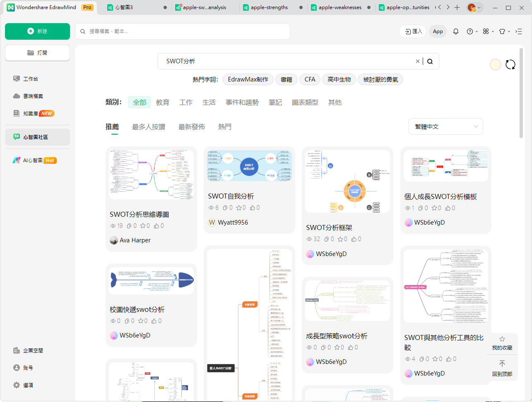Open the notification bell icon
The height and width of the screenshot is (402, 532).
456,31
